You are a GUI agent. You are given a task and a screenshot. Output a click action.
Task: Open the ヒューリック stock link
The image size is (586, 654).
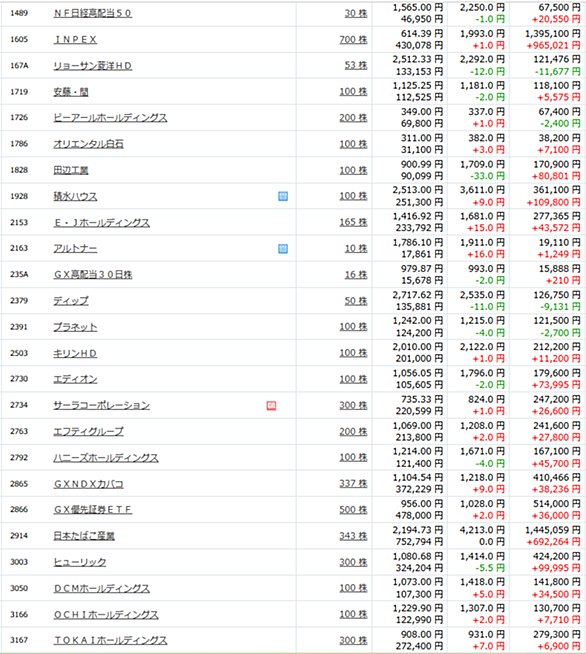click(80, 562)
